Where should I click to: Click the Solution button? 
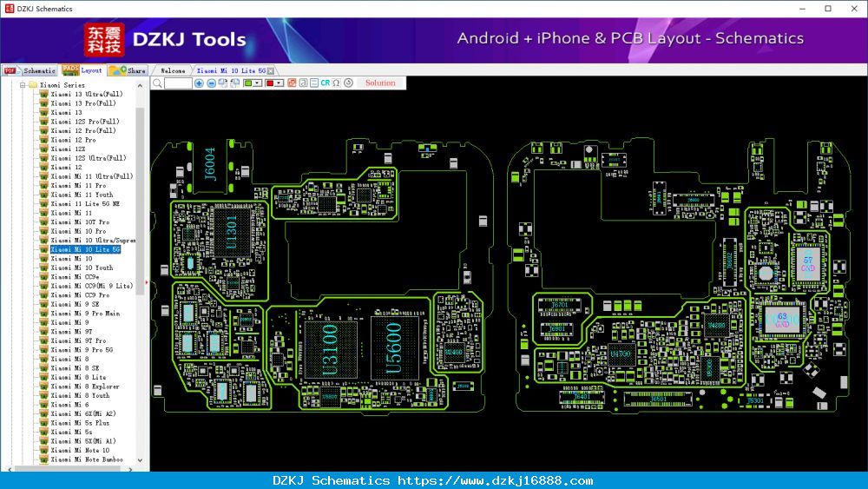coord(380,83)
